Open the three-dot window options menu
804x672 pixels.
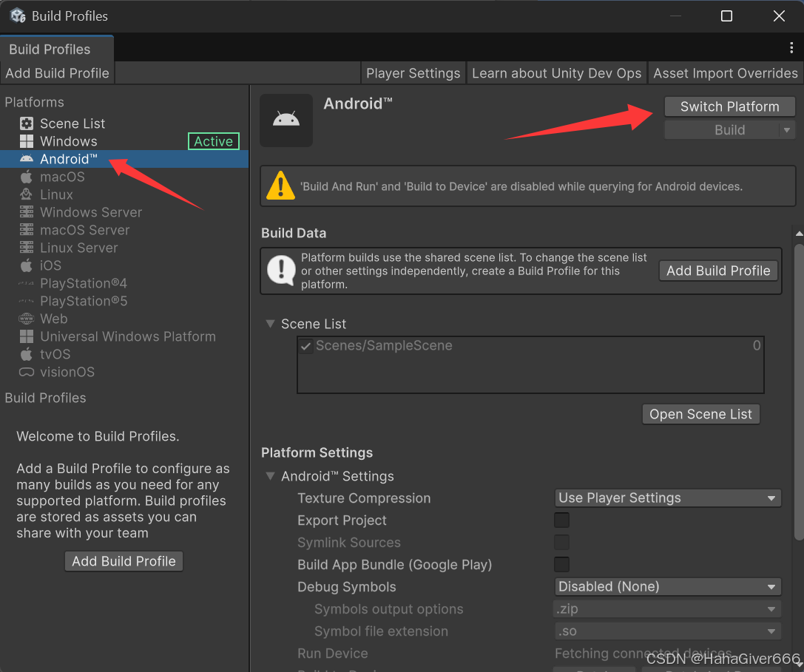click(x=791, y=47)
